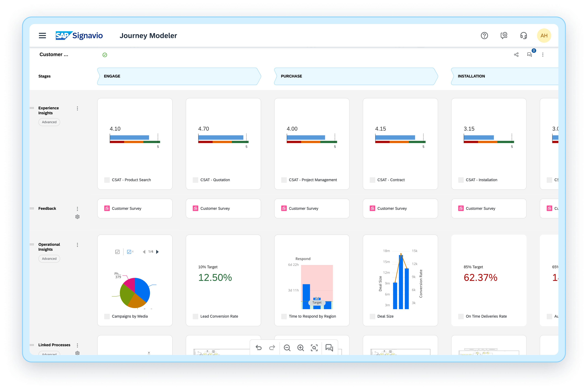Screen dimensions: 588x390
Task: Open the feedback chat smiley icon
Action: point(504,36)
